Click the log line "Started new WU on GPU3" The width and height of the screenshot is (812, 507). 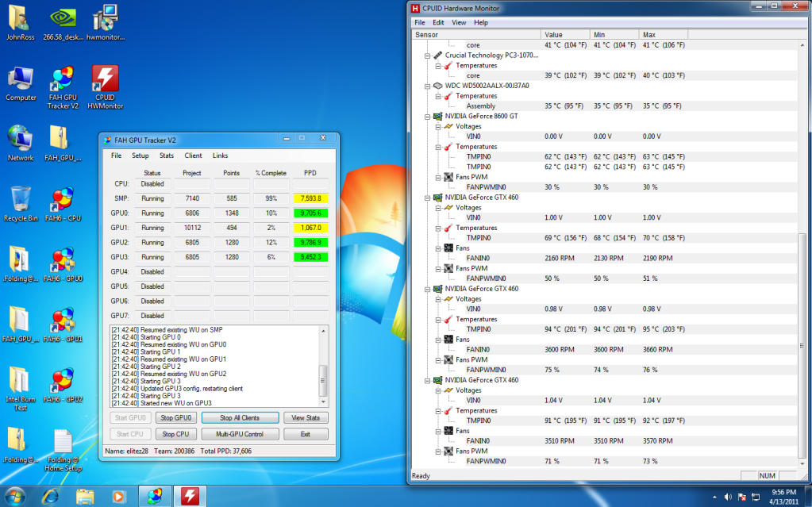[162, 403]
